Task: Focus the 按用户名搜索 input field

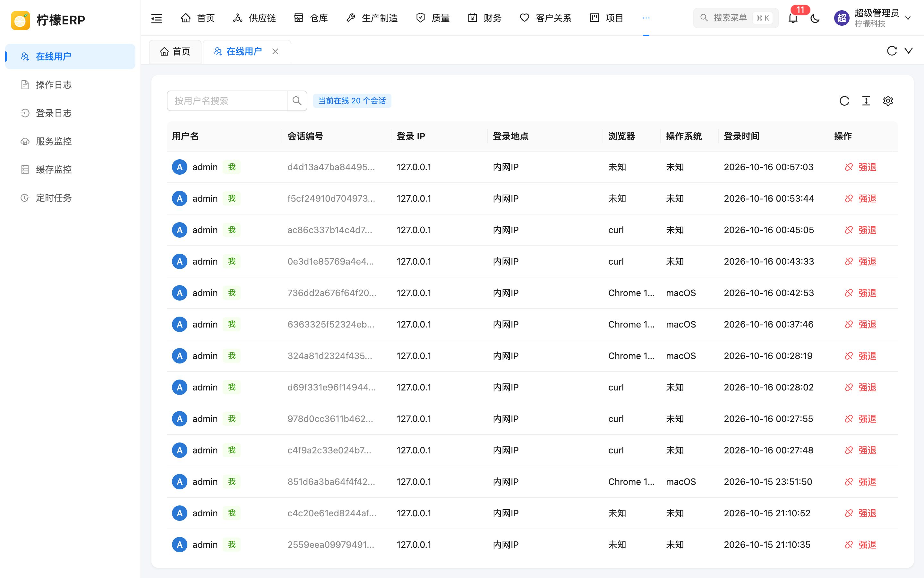Action: tap(227, 101)
